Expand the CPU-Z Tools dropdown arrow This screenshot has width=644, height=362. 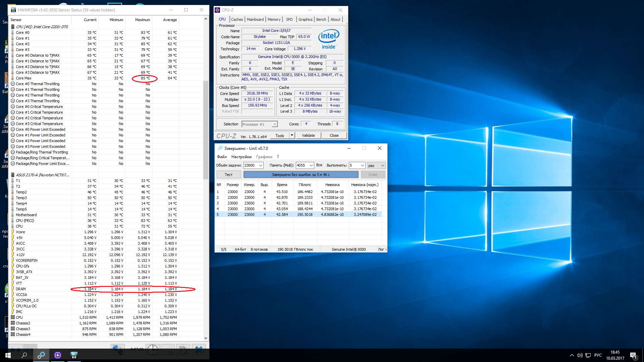292,135
